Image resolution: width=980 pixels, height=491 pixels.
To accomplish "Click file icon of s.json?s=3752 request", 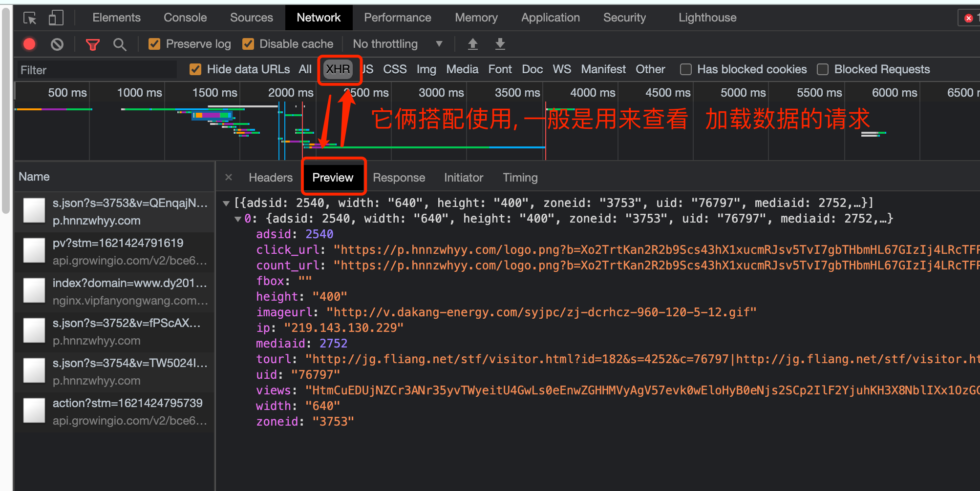I will pos(34,331).
